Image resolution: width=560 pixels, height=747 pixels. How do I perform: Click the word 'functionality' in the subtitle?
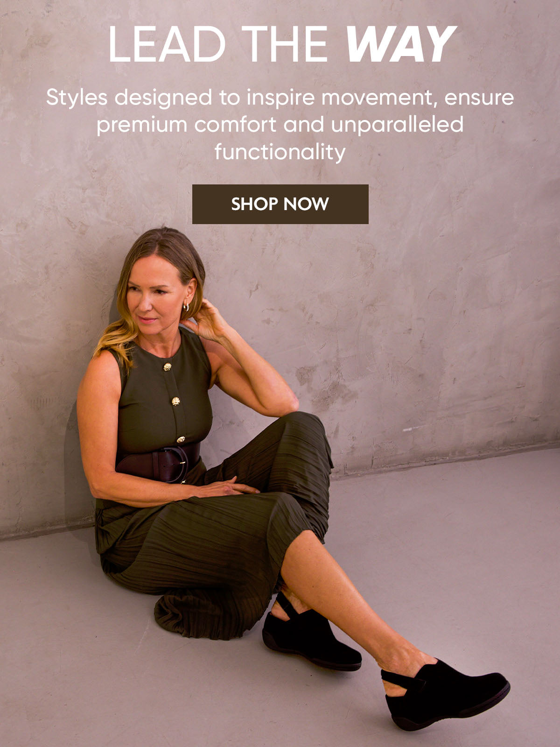[280, 152]
